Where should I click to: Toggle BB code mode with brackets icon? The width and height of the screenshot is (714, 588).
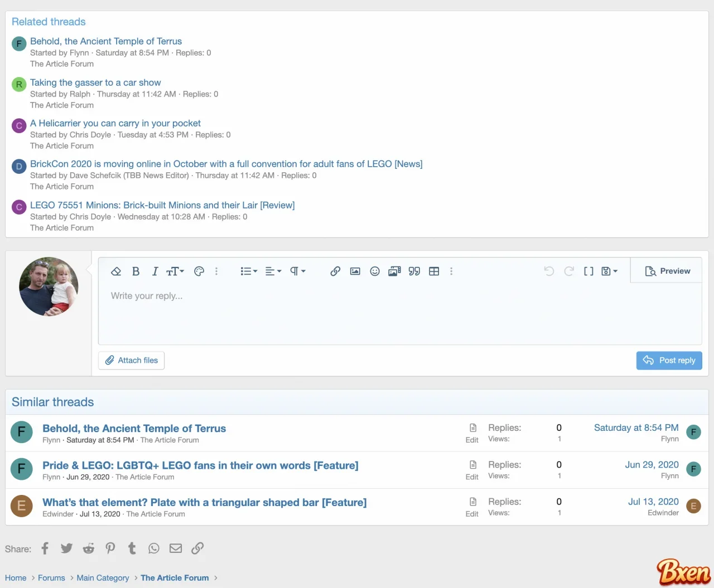point(588,271)
